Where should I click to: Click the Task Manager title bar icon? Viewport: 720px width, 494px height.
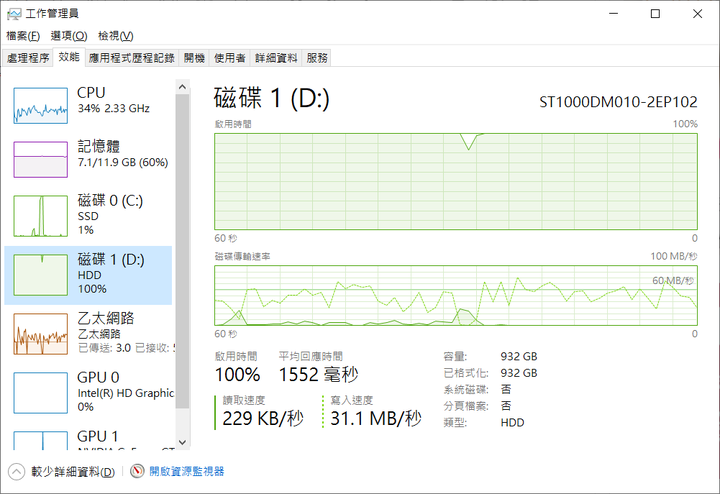tap(14, 14)
